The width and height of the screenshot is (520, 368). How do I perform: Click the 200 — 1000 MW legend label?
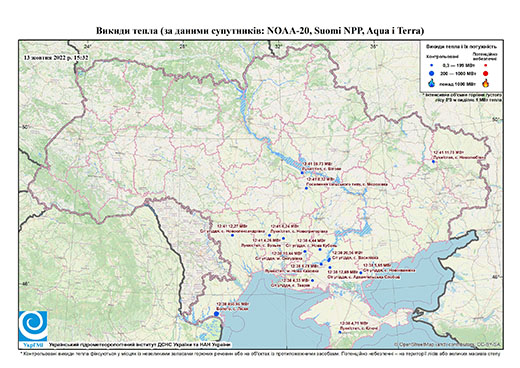(457, 73)
